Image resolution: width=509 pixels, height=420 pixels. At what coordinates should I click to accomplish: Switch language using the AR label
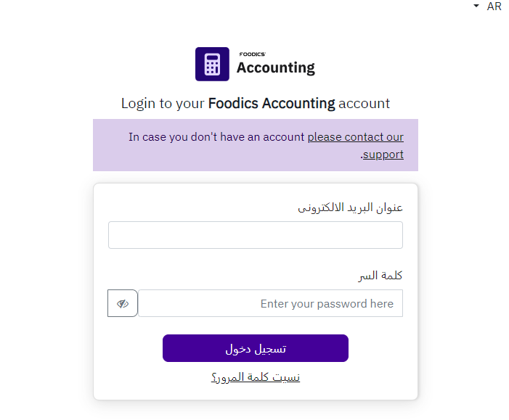(494, 7)
